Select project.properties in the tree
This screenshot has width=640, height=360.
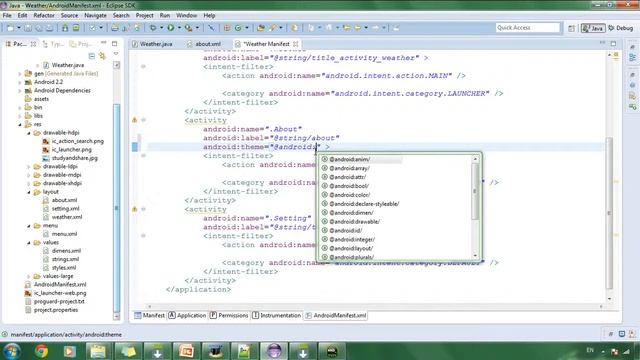[51, 310]
